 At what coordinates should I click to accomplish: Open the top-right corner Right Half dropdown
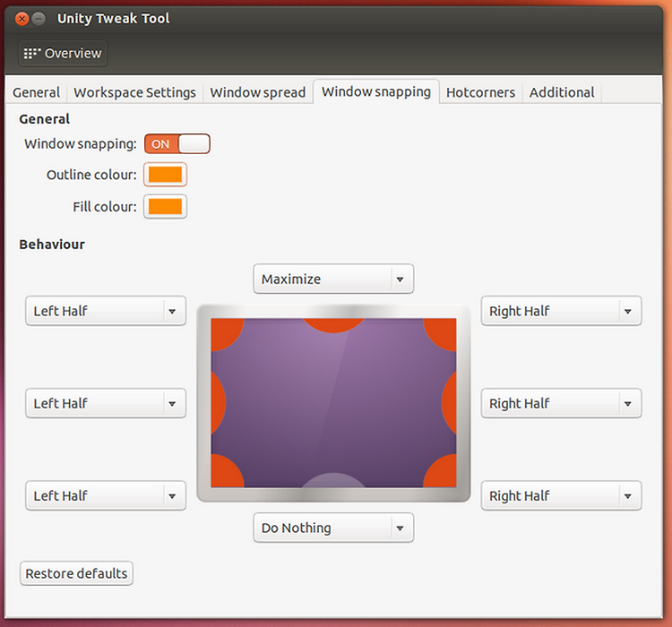(x=562, y=311)
